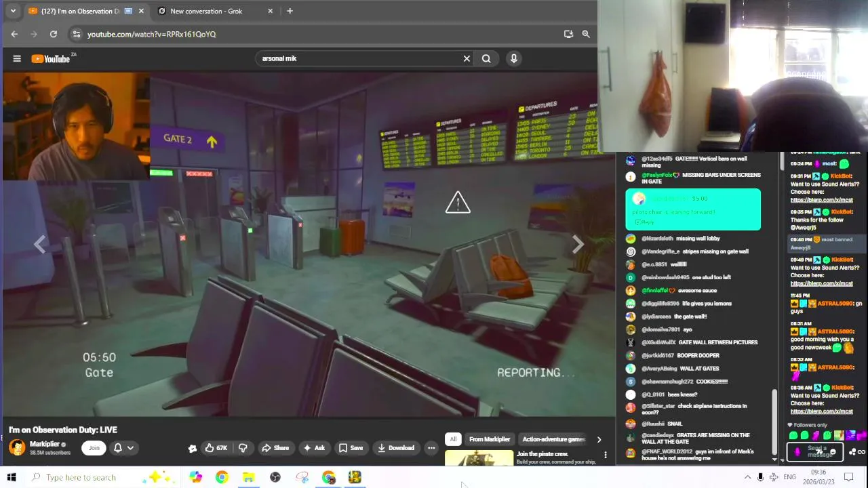Select the From Markiplier chip
868x488 pixels.
tap(490, 439)
